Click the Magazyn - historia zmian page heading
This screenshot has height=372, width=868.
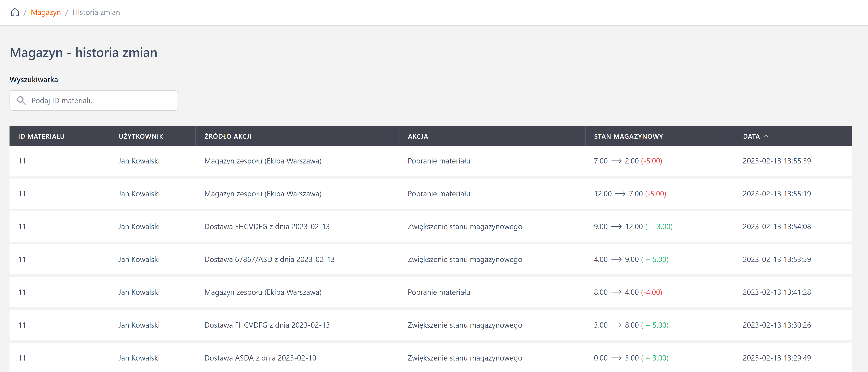83,53
